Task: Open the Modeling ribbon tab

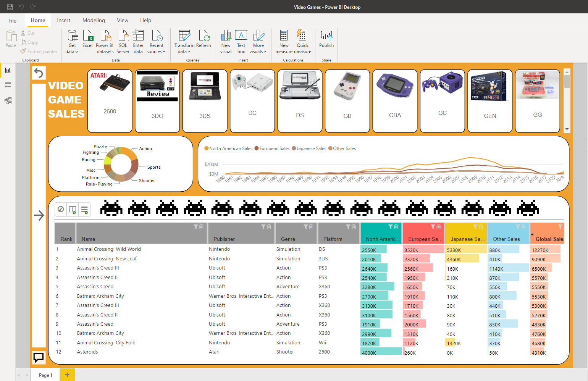Action: [94, 21]
